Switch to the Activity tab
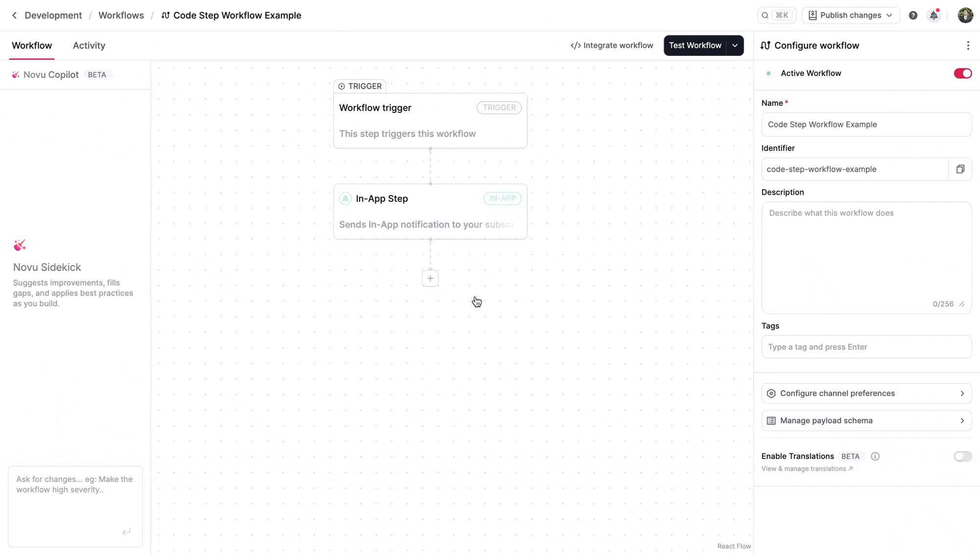The image size is (980, 556). [x=89, y=45]
